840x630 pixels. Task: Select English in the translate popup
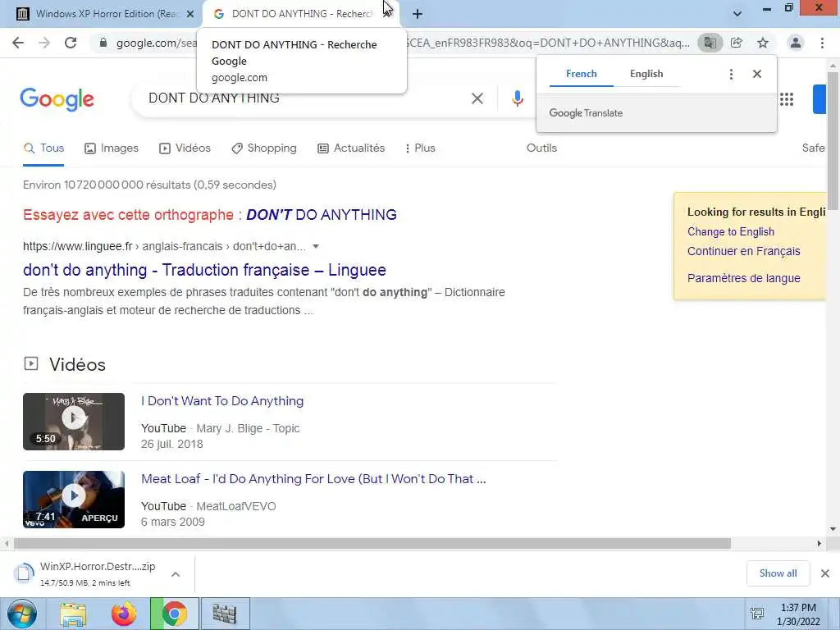646,74
